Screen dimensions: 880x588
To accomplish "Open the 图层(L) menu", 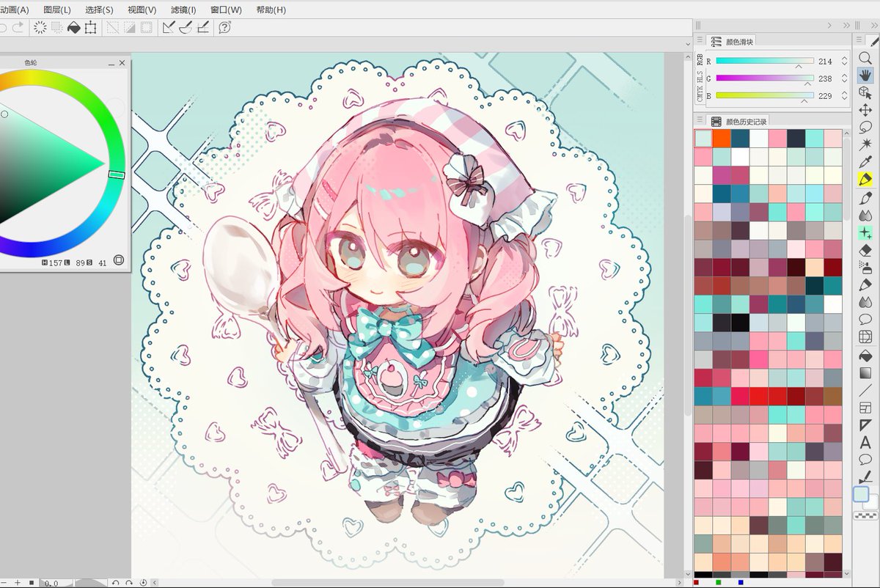I will (57, 10).
